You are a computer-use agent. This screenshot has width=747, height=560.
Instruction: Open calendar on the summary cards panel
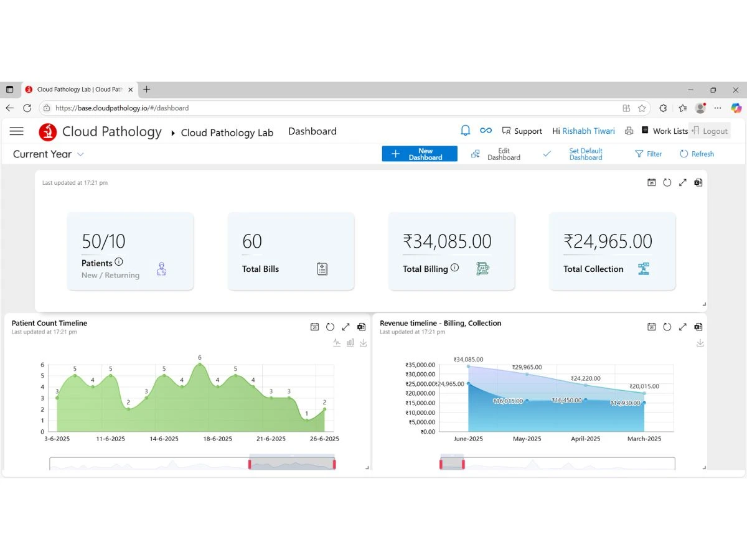[651, 182]
